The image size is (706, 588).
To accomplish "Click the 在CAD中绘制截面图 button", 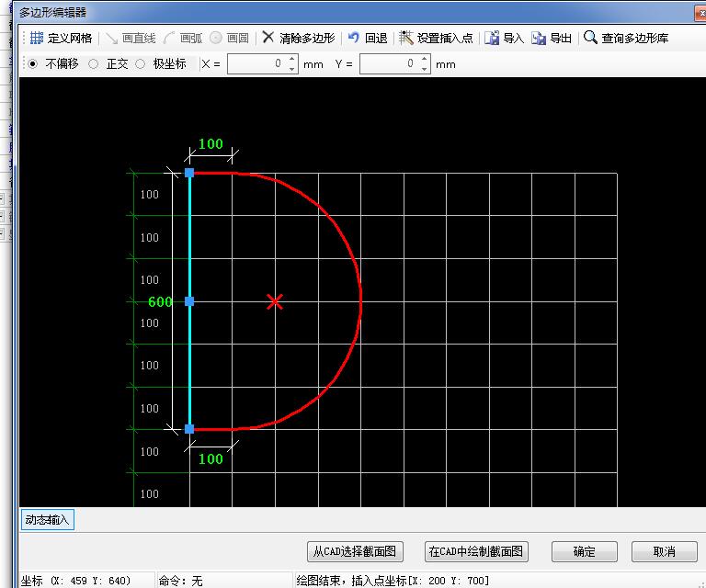I will [476, 551].
